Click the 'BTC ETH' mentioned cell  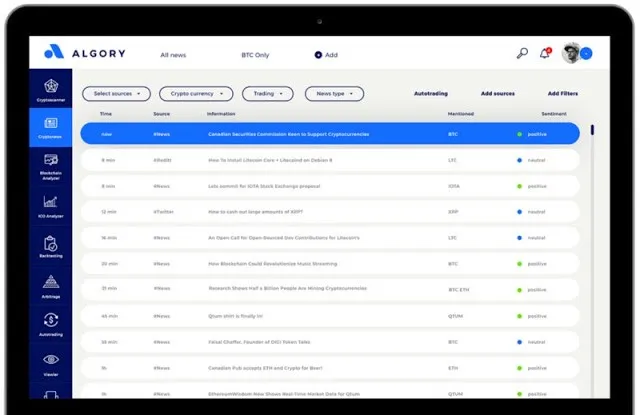click(x=459, y=290)
